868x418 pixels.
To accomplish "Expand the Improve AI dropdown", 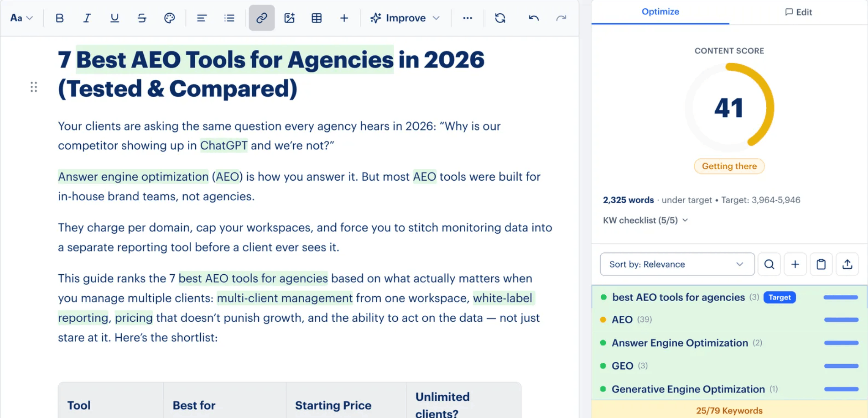I will (405, 18).
